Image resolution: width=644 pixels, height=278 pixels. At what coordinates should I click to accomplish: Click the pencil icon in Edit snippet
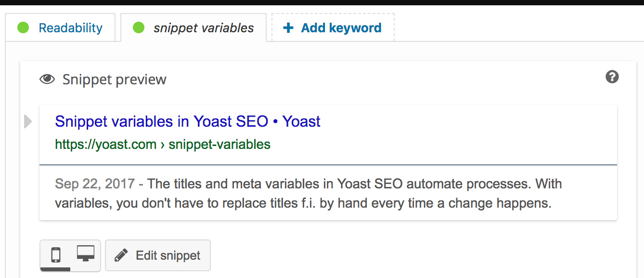pos(121,255)
